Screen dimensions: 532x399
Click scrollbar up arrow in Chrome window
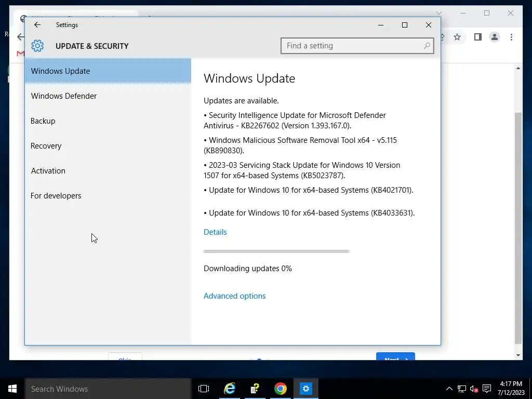tap(518, 68)
